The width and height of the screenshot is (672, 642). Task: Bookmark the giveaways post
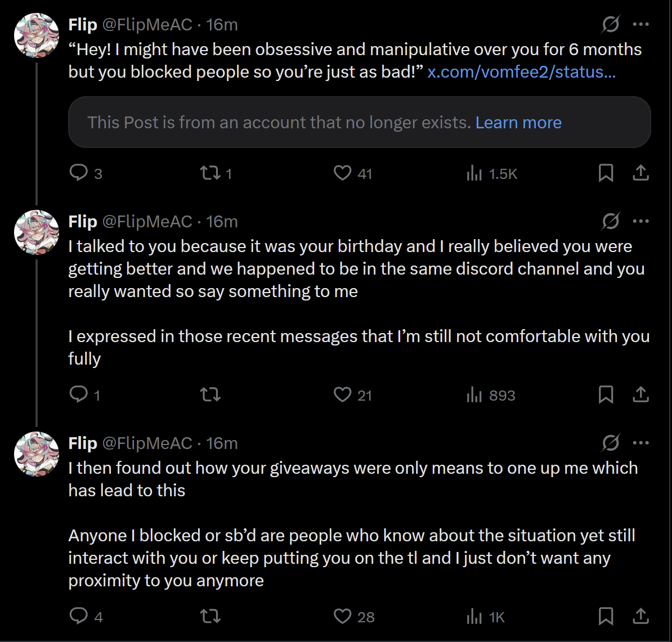pos(606,616)
